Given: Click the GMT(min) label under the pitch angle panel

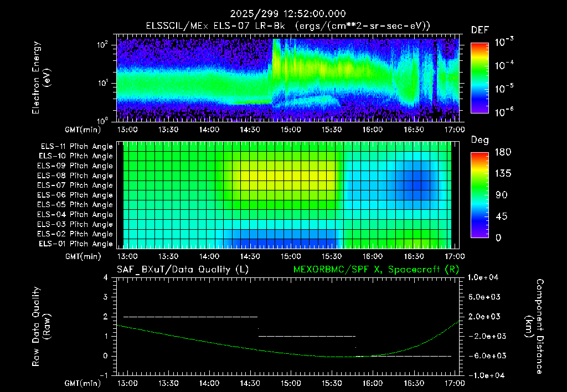Looking at the screenshot, I should (83, 257).
